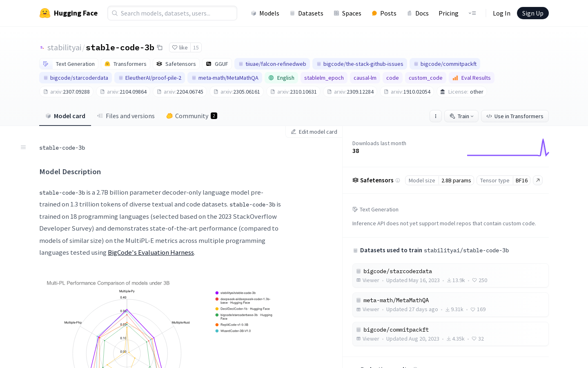Select the causal-lm tag
This screenshot has height=368, width=588.
coord(365,78)
